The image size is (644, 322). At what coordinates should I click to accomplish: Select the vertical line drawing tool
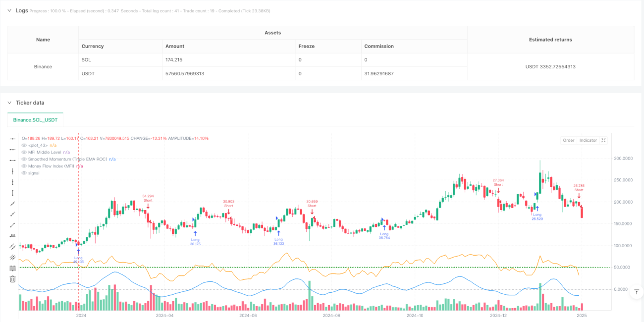point(12,171)
